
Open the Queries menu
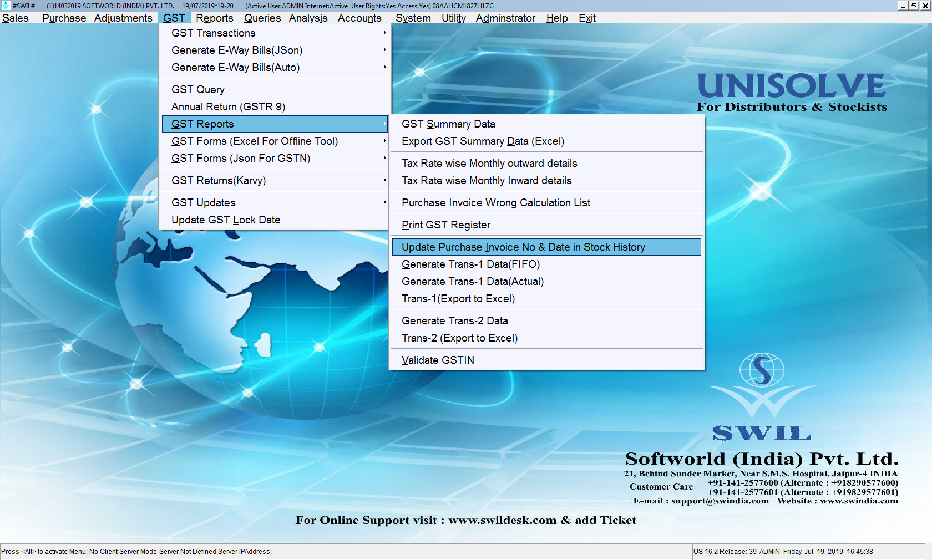click(x=262, y=18)
